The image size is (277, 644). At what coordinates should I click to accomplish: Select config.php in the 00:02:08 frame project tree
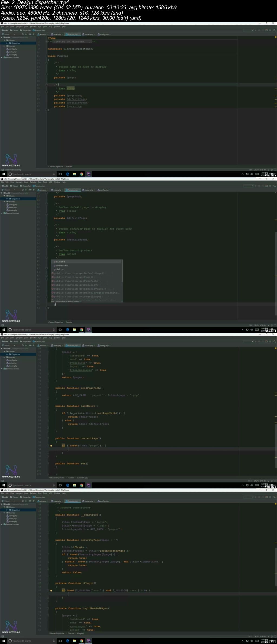(x=13, y=49)
